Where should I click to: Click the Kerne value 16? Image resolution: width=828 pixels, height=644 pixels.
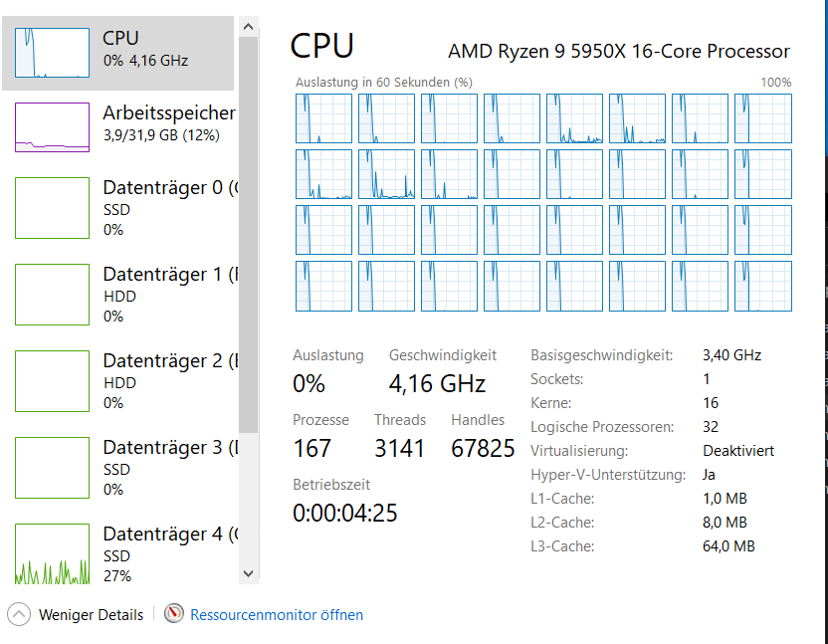click(x=711, y=403)
